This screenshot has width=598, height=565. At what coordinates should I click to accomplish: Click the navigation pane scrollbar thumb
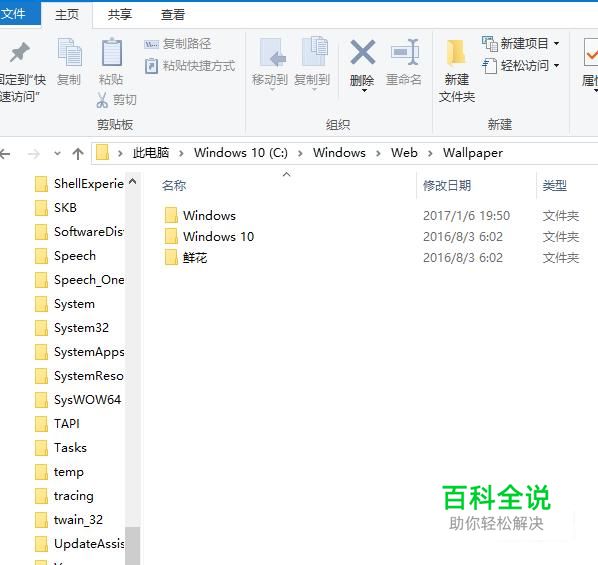point(132,546)
